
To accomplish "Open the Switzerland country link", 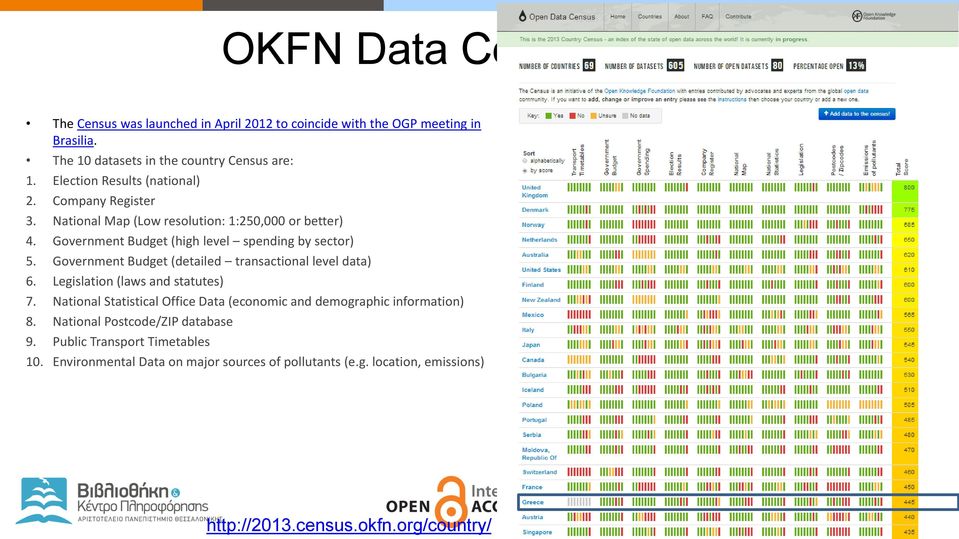I will tap(539, 472).
